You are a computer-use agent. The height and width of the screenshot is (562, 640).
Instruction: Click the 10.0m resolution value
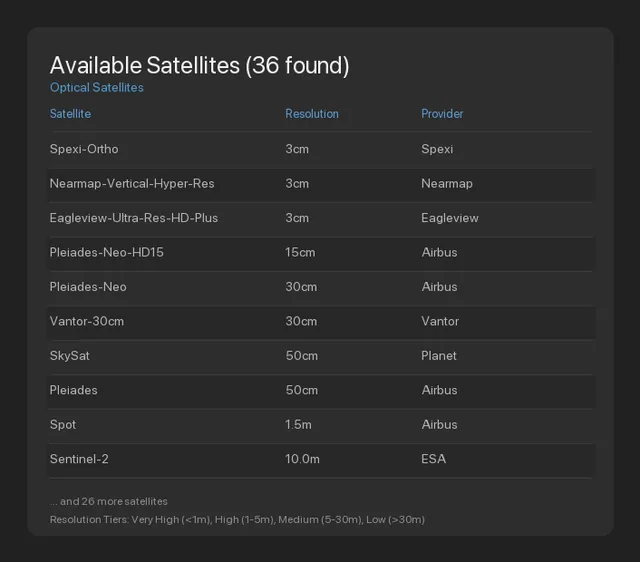click(302, 459)
